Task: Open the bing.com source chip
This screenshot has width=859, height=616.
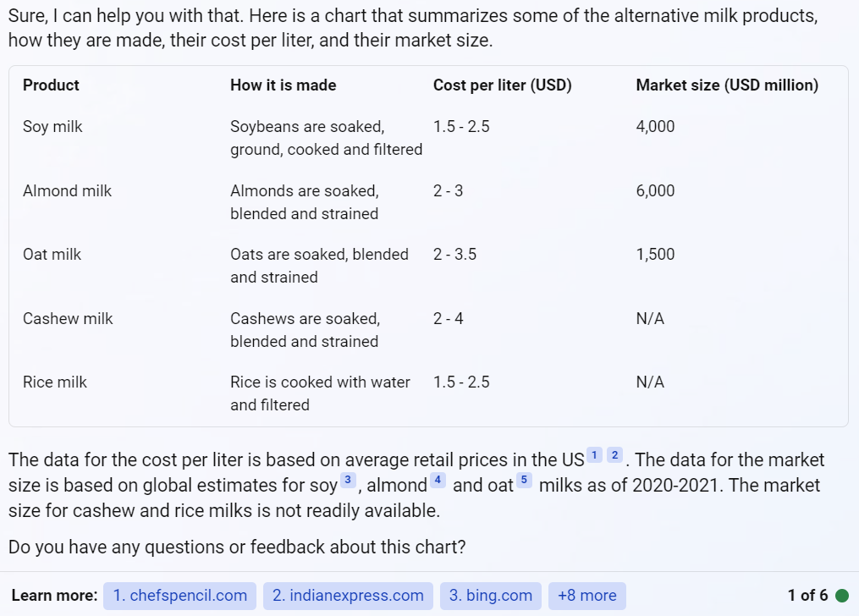Action: (x=490, y=596)
